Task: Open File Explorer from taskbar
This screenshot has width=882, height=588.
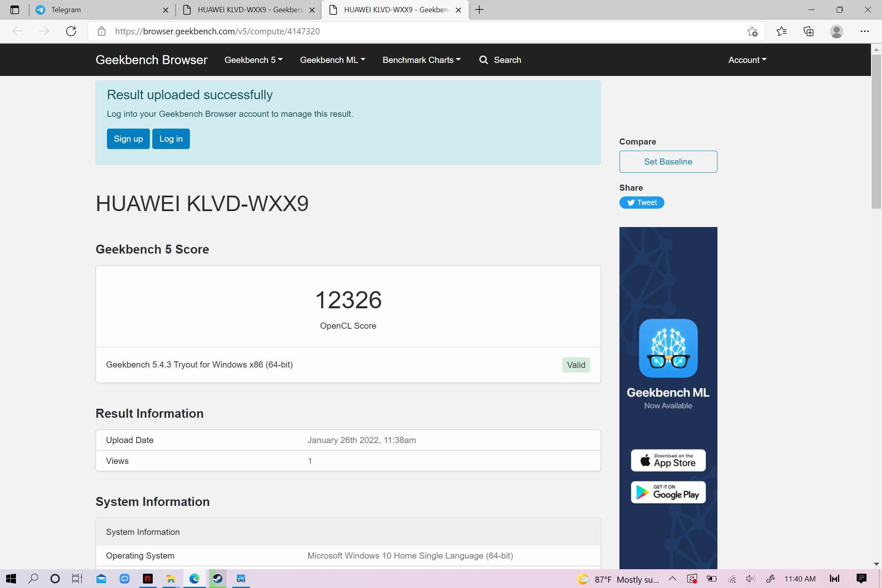Action: click(x=171, y=579)
